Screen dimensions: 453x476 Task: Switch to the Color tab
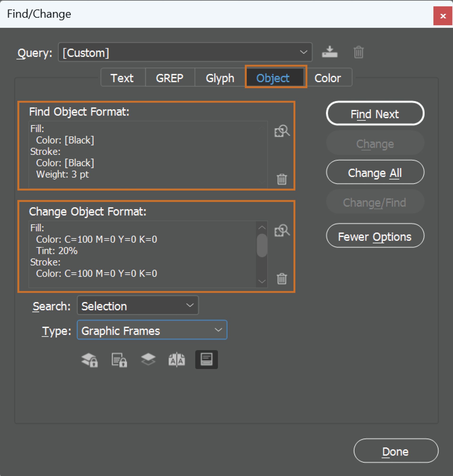coord(327,78)
